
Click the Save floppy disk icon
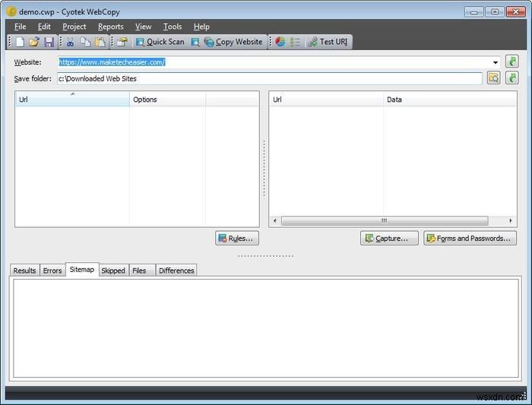pyautogui.click(x=49, y=42)
